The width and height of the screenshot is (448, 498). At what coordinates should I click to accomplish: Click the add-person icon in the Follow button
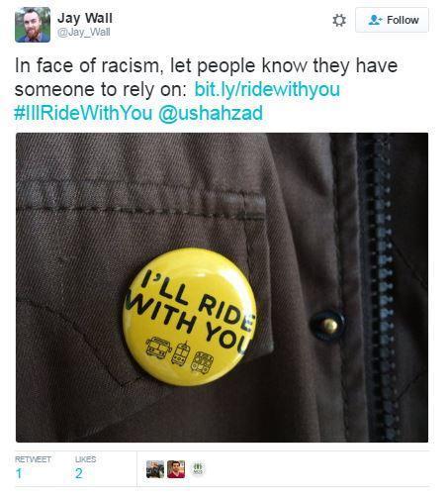click(375, 20)
